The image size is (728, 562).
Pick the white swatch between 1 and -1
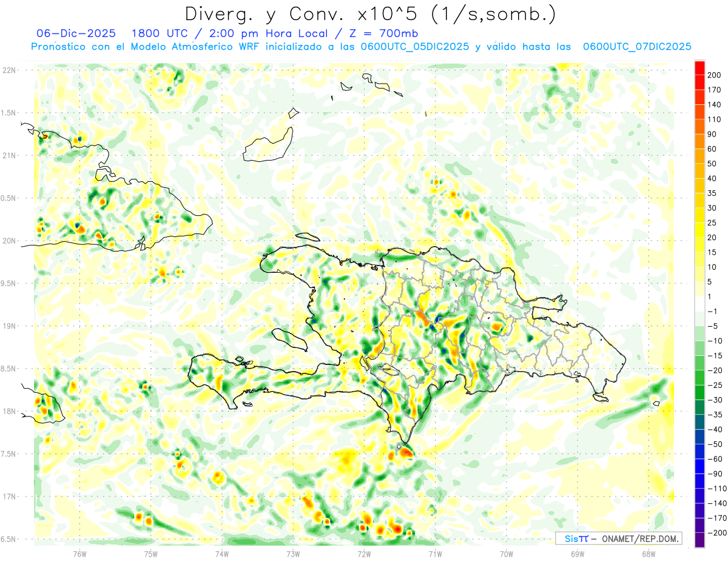coord(699,304)
